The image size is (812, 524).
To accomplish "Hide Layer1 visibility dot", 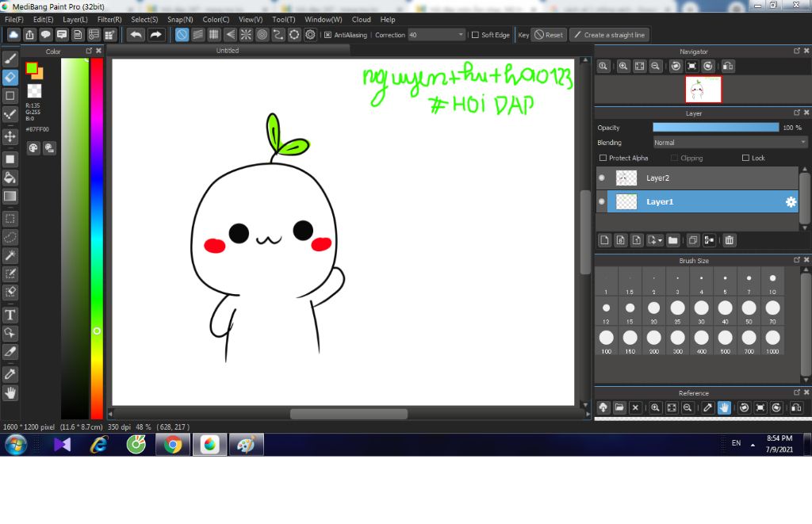I will [x=602, y=201].
